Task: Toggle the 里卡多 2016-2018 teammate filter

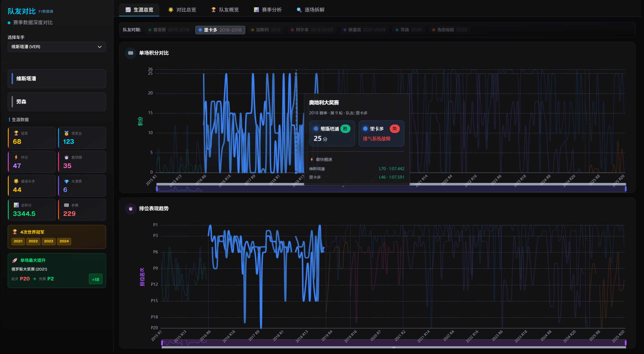Action: [220, 30]
